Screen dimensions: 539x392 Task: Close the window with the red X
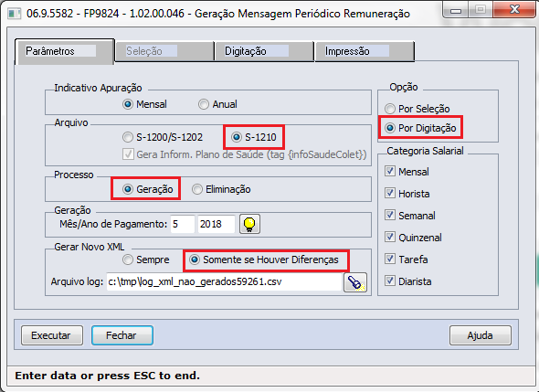pyautogui.click(x=514, y=10)
